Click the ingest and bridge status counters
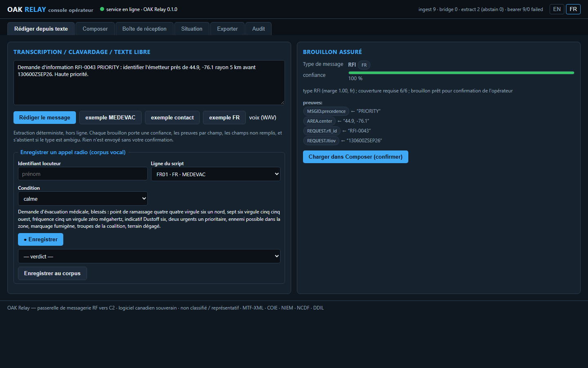The height and width of the screenshot is (368, 588). tap(481, 9)
